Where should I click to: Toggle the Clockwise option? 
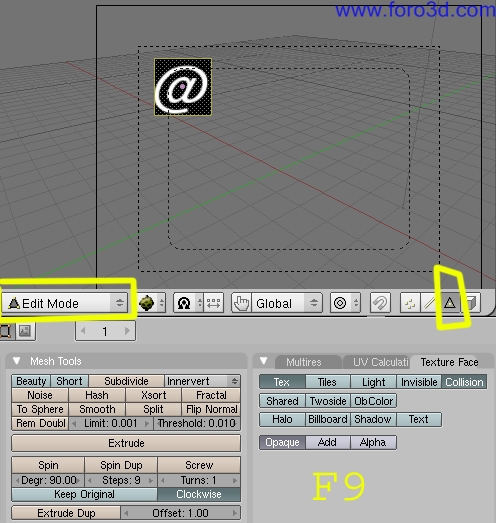pos(199,494)
